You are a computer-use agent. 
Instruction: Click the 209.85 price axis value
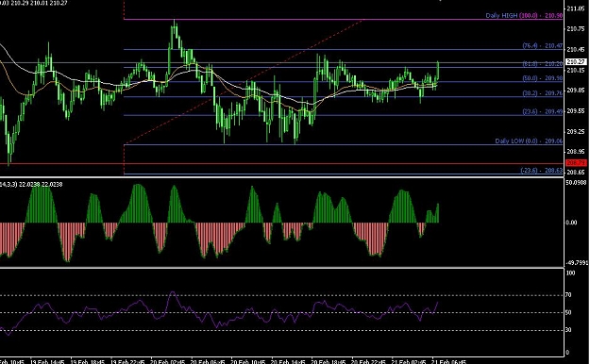(x=576, y=91)
